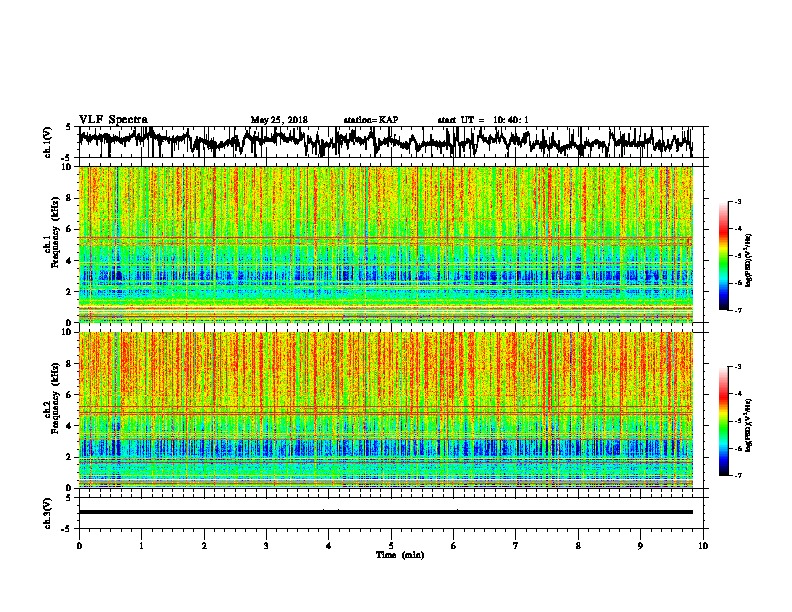Screen dimensions: 792x612
Task: Click the "station=KAP" header label
Action: tap(371, 120)
